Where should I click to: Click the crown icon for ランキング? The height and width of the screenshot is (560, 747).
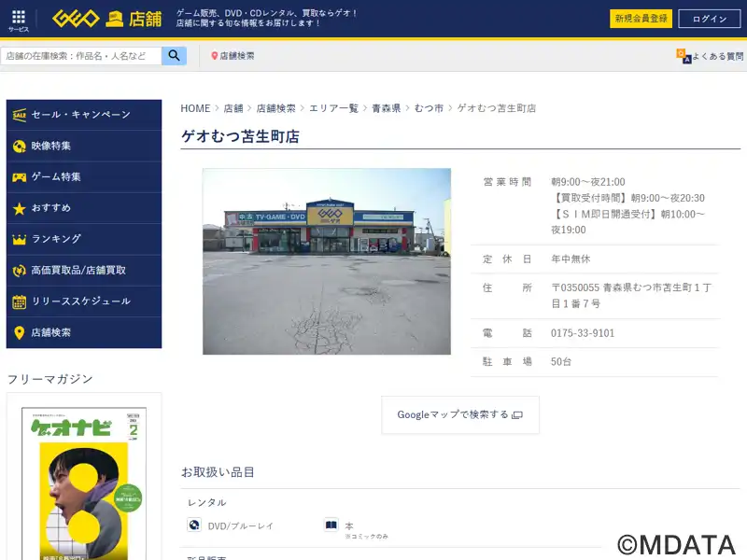19,239
